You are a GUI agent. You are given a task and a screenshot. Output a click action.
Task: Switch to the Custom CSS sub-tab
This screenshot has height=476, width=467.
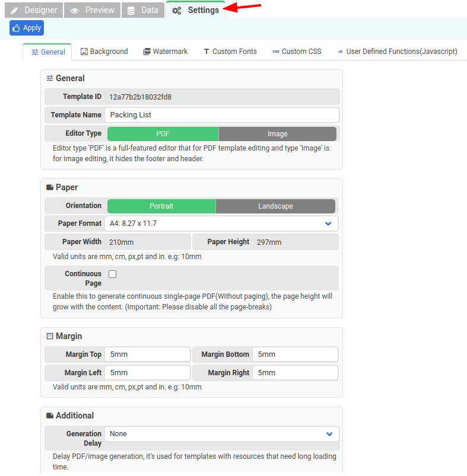tap(297, 52)
